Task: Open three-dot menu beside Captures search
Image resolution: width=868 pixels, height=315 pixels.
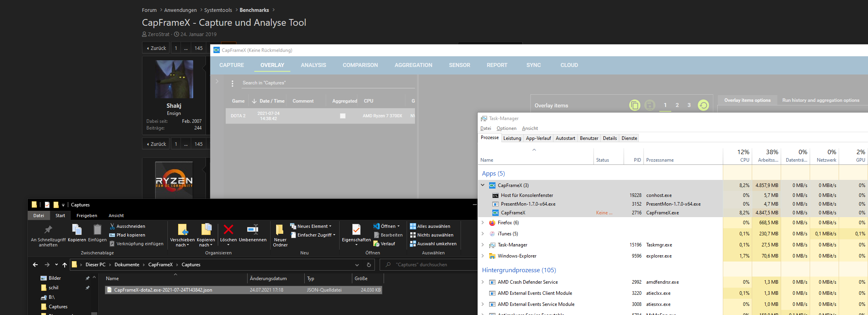Action: click(x=232, y=83)
